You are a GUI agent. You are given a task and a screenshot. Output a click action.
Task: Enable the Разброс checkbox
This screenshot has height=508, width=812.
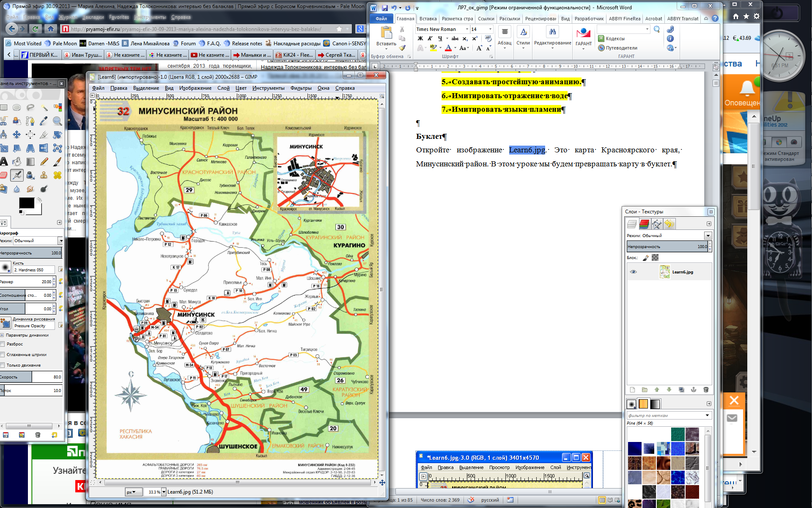tap(2, 344)
